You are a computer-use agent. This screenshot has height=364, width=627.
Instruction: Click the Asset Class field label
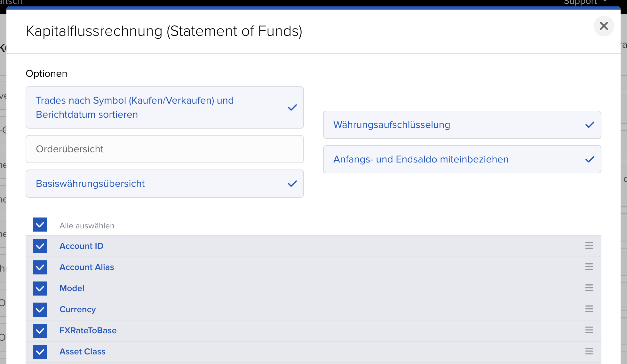[x=82, y=352]
